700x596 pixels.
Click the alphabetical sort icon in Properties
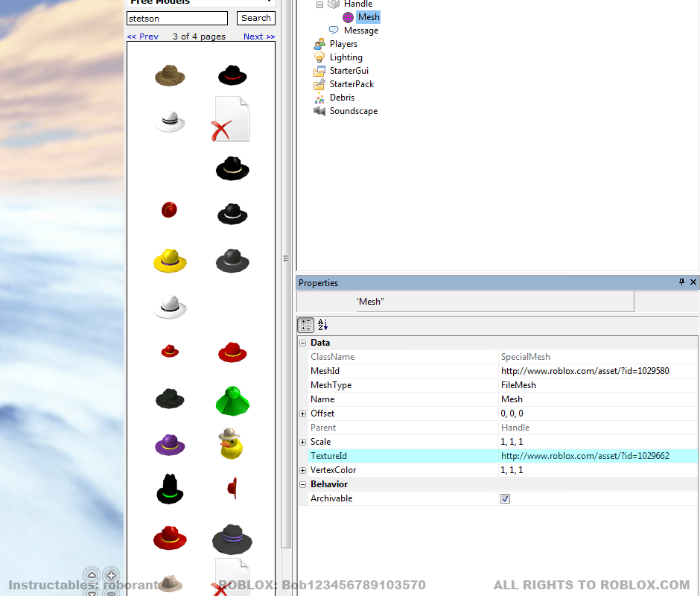click(322, 325)
